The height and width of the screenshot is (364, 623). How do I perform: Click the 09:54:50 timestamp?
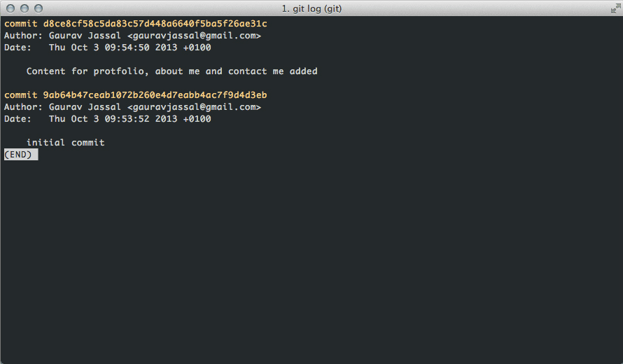coord(127,48)
